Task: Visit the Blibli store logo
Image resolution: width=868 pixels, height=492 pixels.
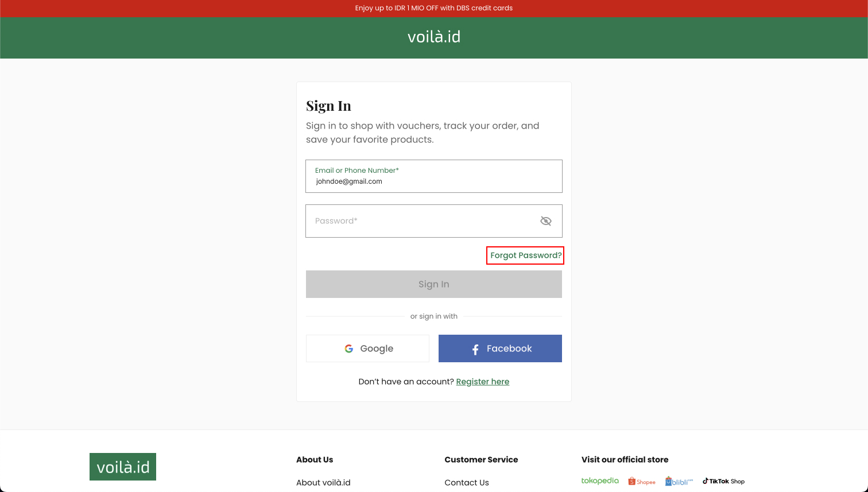Action: 679,481
